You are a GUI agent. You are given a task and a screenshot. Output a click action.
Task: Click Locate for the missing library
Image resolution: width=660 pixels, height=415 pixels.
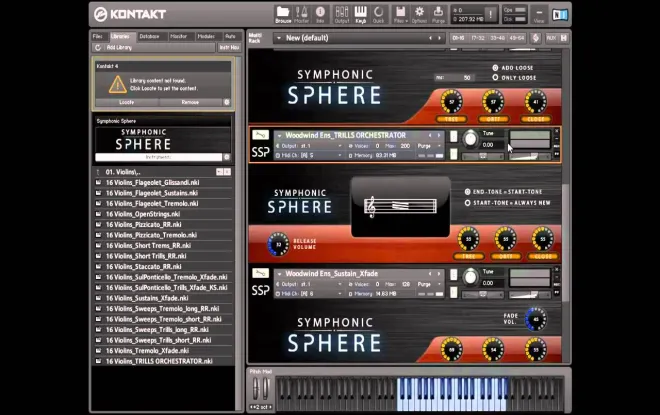127,102
